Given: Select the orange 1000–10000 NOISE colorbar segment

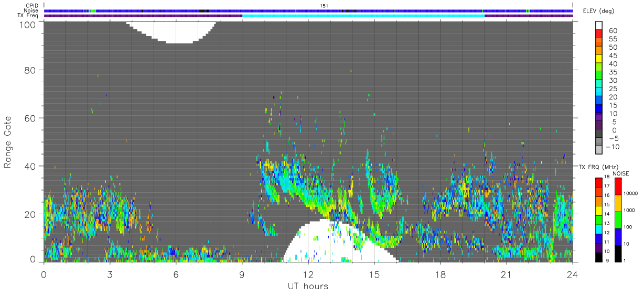Looking at the screenshot, I should 618,203.
